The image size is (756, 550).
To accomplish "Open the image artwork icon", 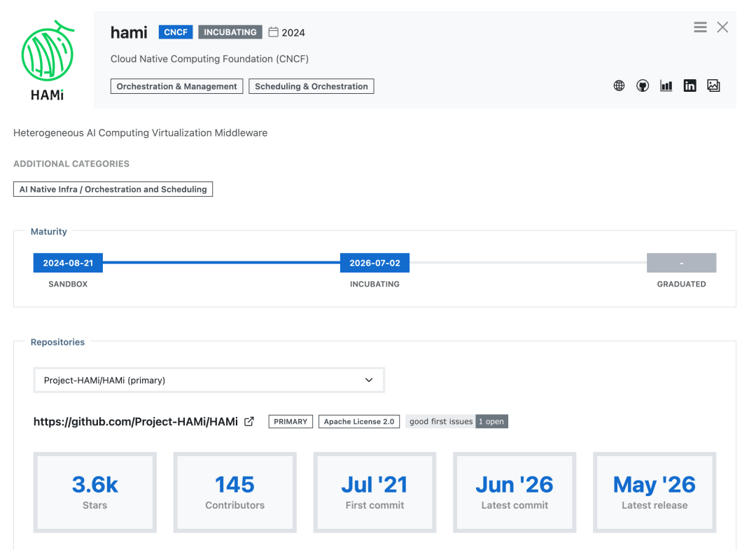I will point(713,86).
